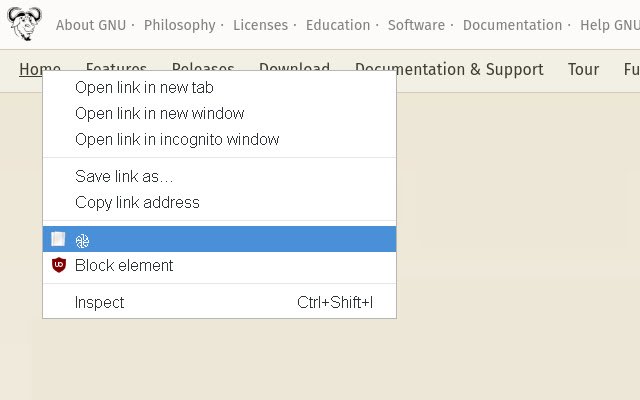Click the brain-like extension icon
This screenshot has width=640, height=400.
tap(82, 241)
